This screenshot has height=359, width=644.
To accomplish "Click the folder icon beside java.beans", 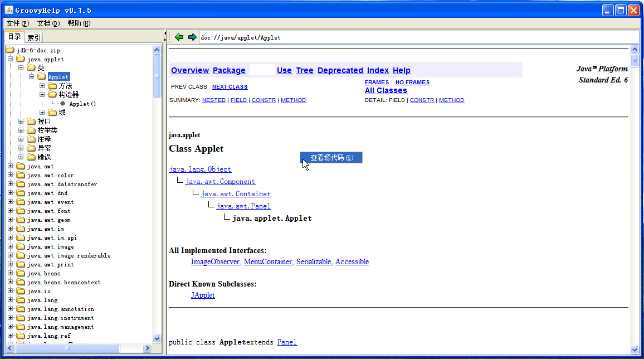I will (x=21, y=273).
